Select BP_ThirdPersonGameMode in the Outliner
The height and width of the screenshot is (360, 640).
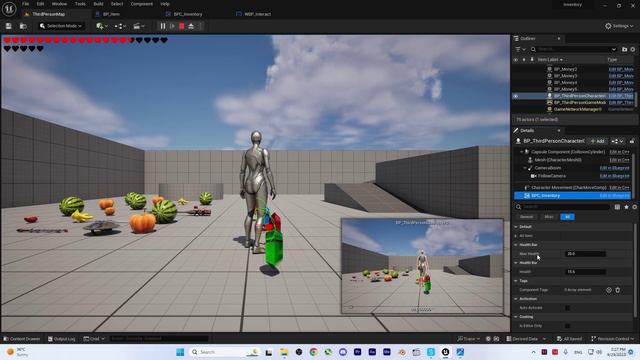click(580, 102)
